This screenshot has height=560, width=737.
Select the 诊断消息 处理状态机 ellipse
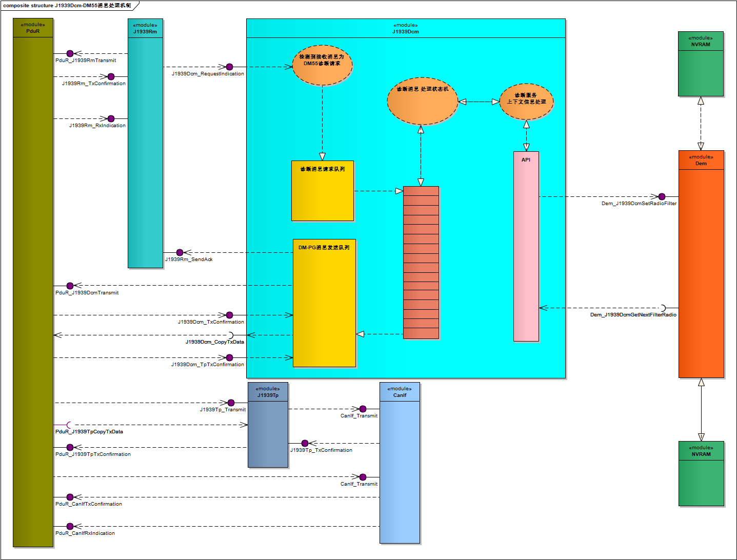[422, 101]
